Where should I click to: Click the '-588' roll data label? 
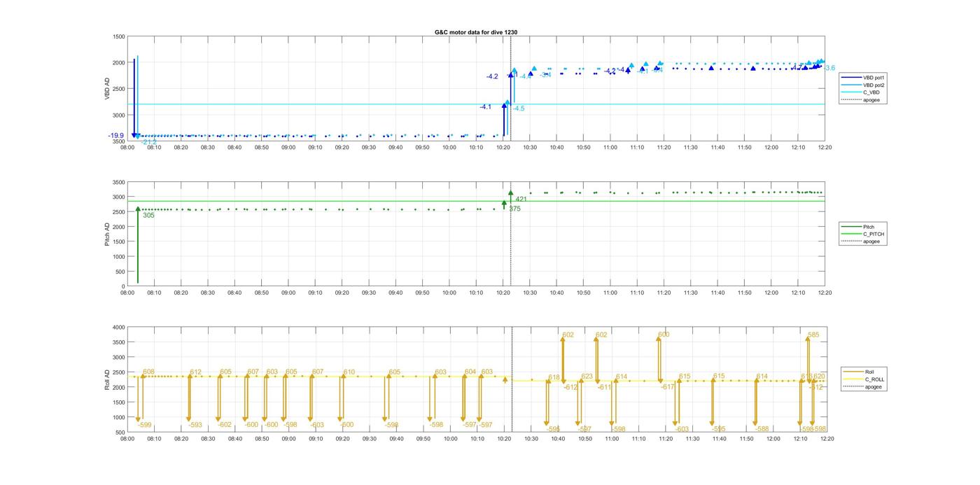762,429
